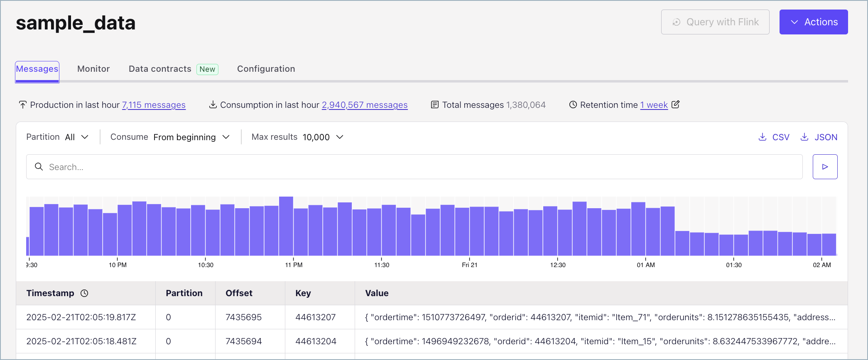Open the Actions dropdown button
Viewport: 868px width, 360px height.
click(x=813, y=22)
